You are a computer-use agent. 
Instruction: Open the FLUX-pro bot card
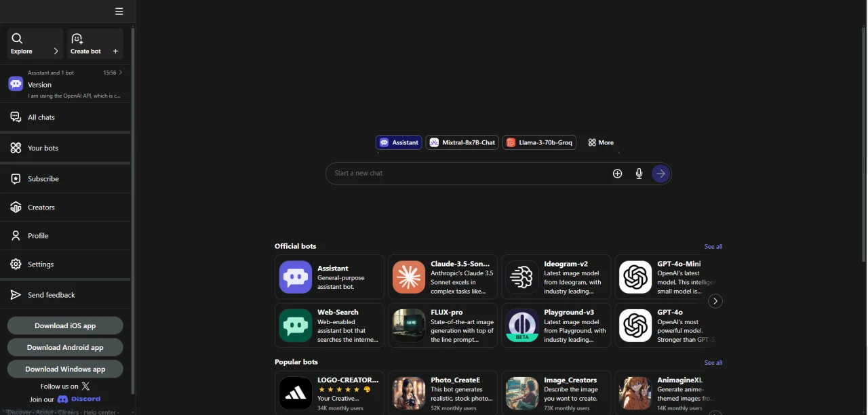click(x=443, y=325)
